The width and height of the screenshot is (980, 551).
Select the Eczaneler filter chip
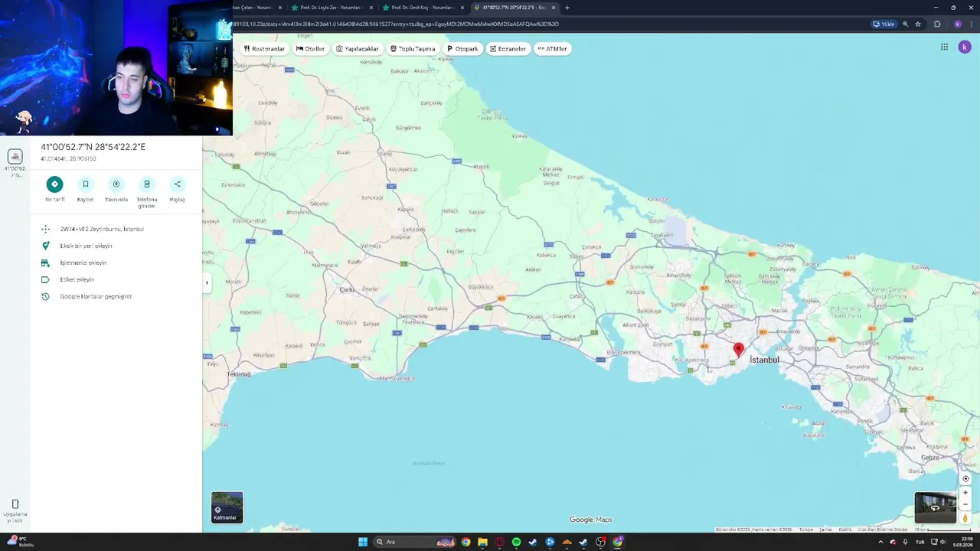coord(508,48)
